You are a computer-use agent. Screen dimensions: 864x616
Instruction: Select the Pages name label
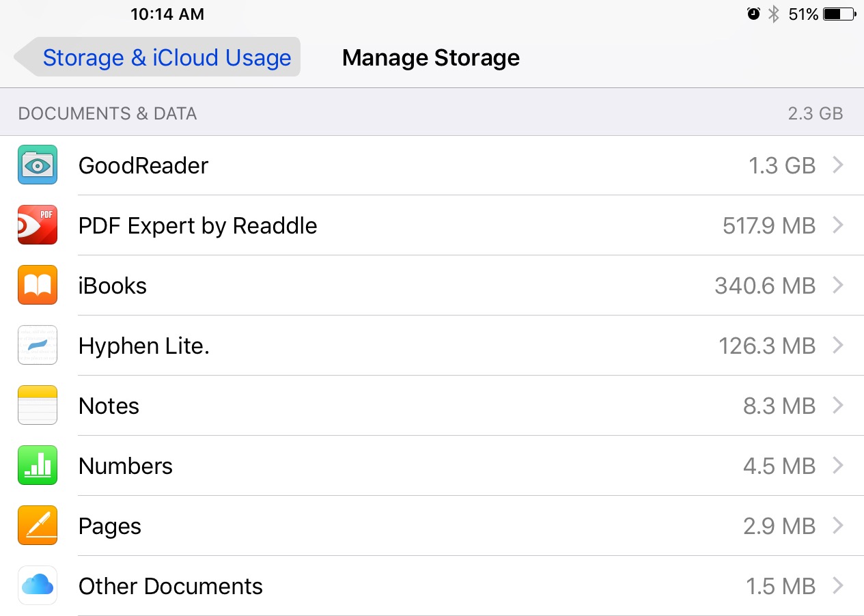pyautogui.click(x=110, y=527)
